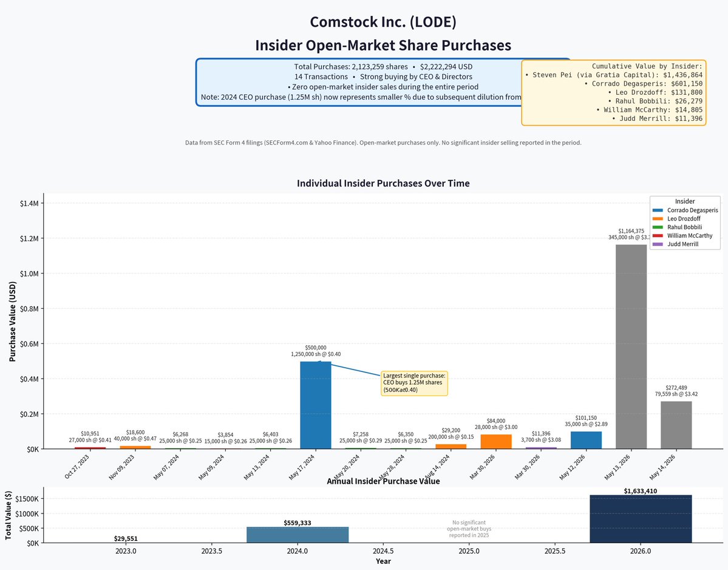The width and height of the screenshot is (728, 570).
Task: Select the blue May 12, 2026 bar
Action: click(x=586, y=440)
